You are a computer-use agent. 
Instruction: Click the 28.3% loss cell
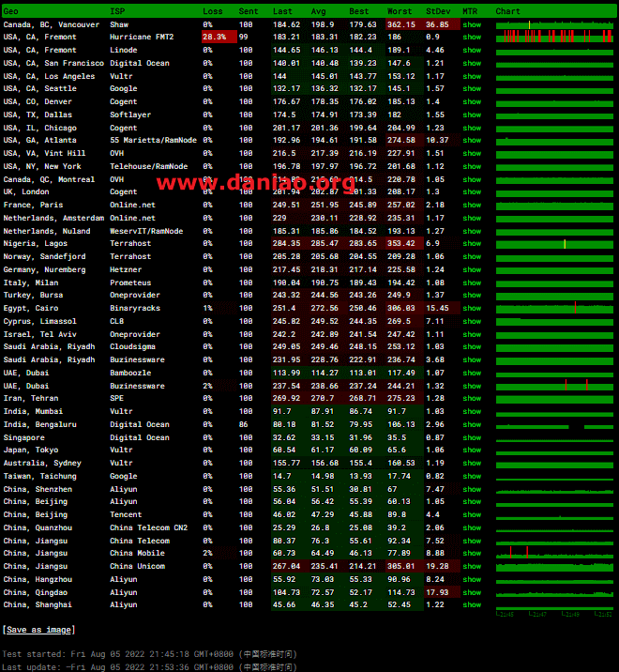pos(219,37)
